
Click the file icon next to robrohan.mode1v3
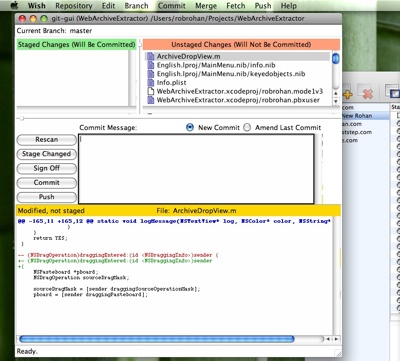pyautogui.click(x=151, y=91)
